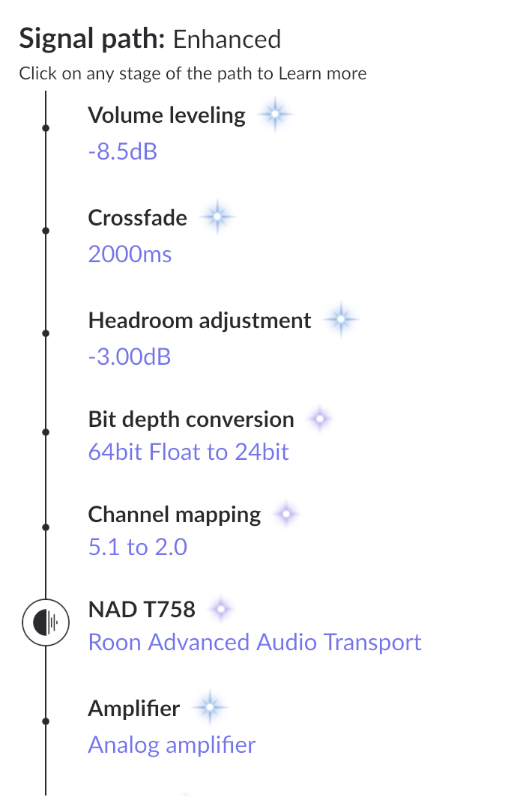The image size is (514, 812).
Task: Click the Amplifier timeline node dot
Action: [x=46, y=721]
